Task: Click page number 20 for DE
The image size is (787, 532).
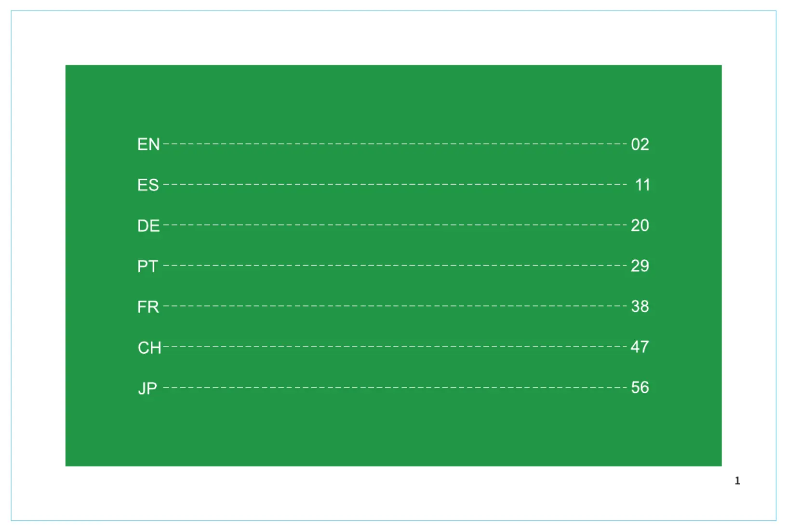Action: [640, 226]
